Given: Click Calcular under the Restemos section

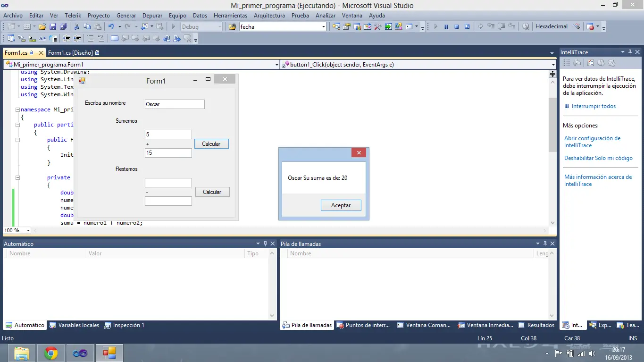Looking at the screenshot, I should [x=212, y=192].
